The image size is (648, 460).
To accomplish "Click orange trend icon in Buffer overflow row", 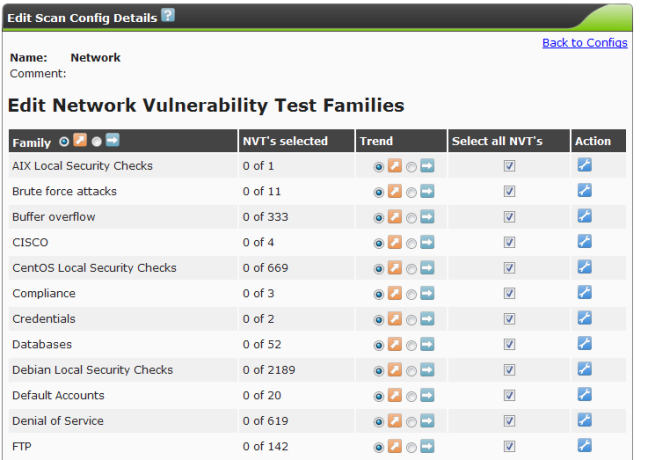I will tap(394, 217).
